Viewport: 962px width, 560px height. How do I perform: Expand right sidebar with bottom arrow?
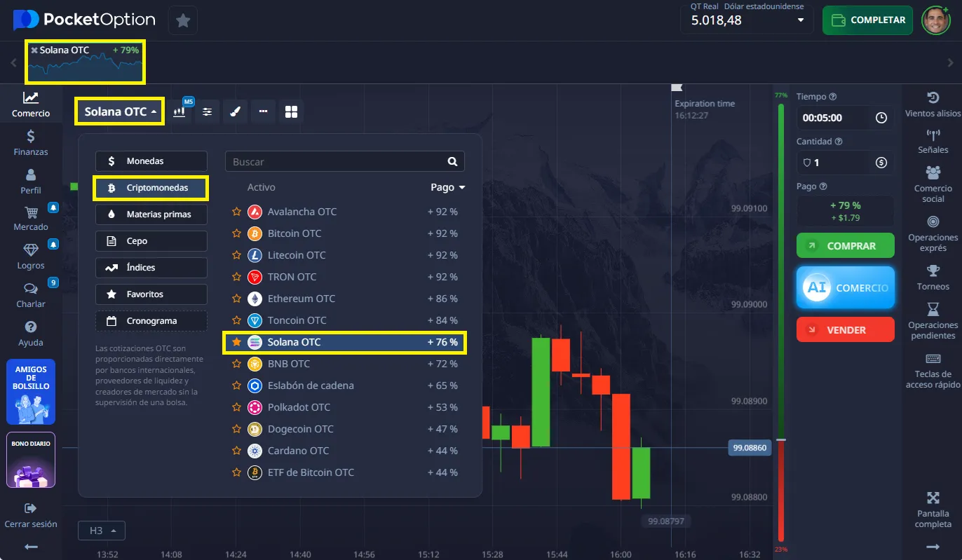click(933, 547)
